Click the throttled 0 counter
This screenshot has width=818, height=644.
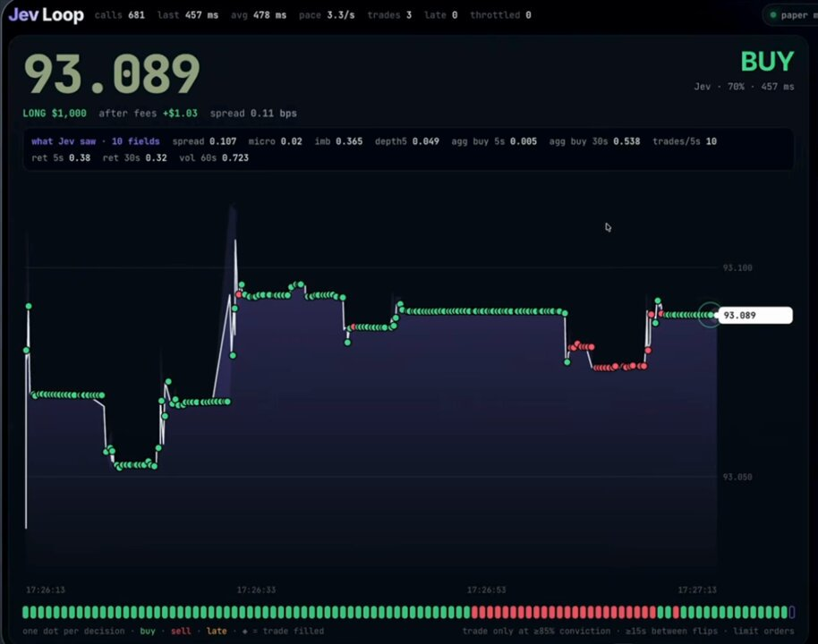pyautogui.click(x=500, y=15)
